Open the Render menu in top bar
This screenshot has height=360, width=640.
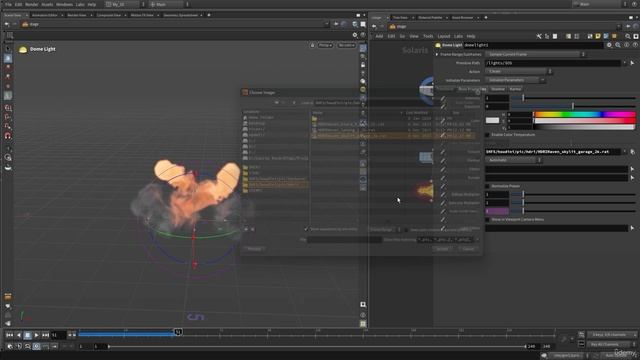click(31, 4)
